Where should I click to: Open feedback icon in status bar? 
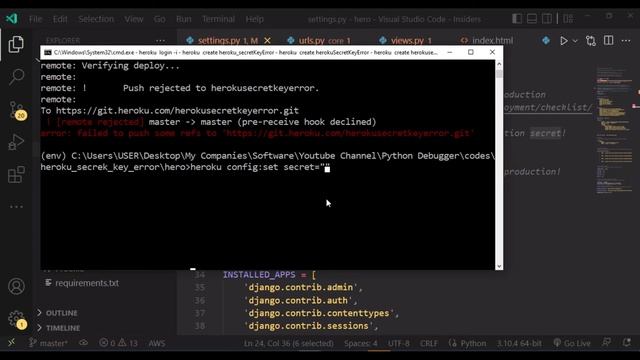click(x=607, y=343)
